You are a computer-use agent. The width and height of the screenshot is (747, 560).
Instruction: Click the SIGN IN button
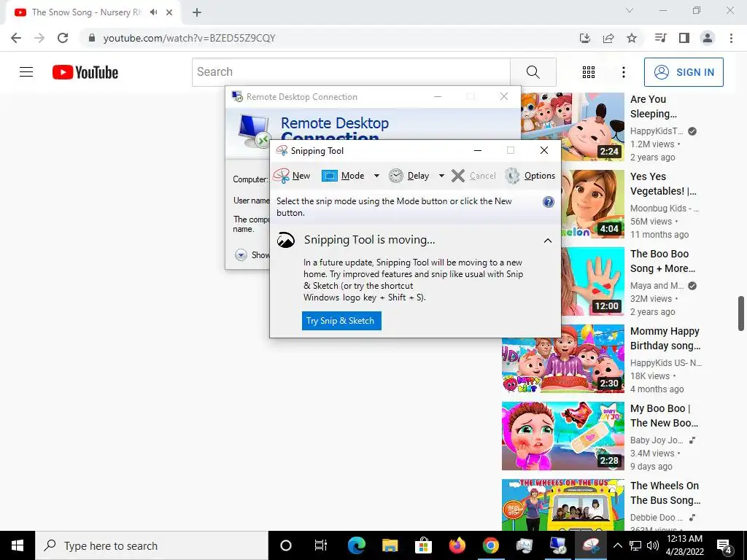[x=684, y=72]
